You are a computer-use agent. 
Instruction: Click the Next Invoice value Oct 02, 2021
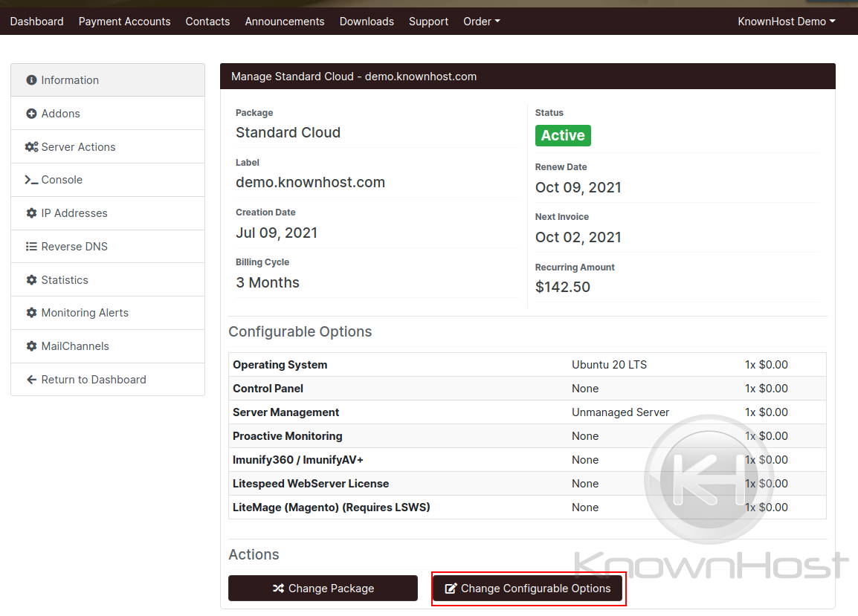[578, 237]
